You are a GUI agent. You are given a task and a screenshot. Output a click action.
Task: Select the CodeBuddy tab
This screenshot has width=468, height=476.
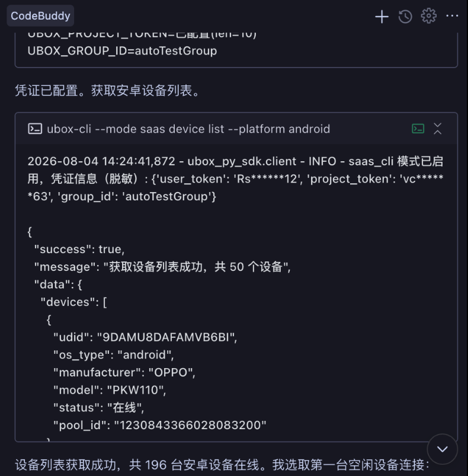[x=40, y=16]
